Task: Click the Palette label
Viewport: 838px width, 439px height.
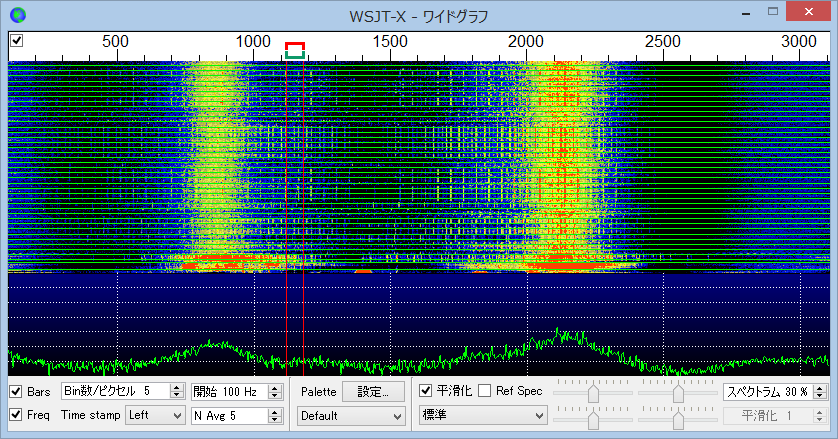Action: click(319, 392)
